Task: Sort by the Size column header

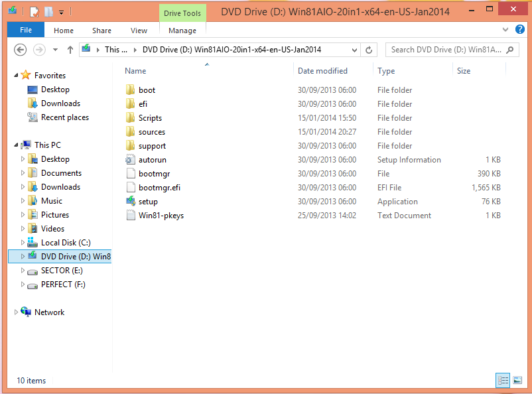Action: [x=464, y=71]
